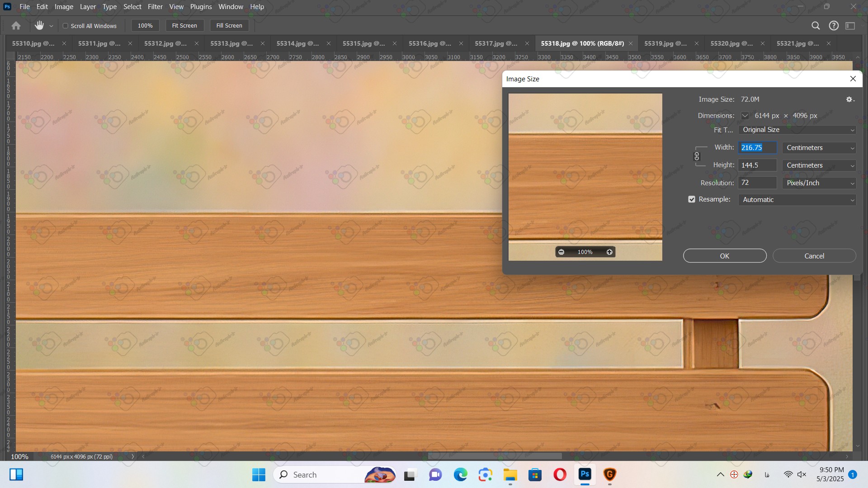Open the Plugins menu
Viewport: 868px width, 488px height.
coord(201,7)
